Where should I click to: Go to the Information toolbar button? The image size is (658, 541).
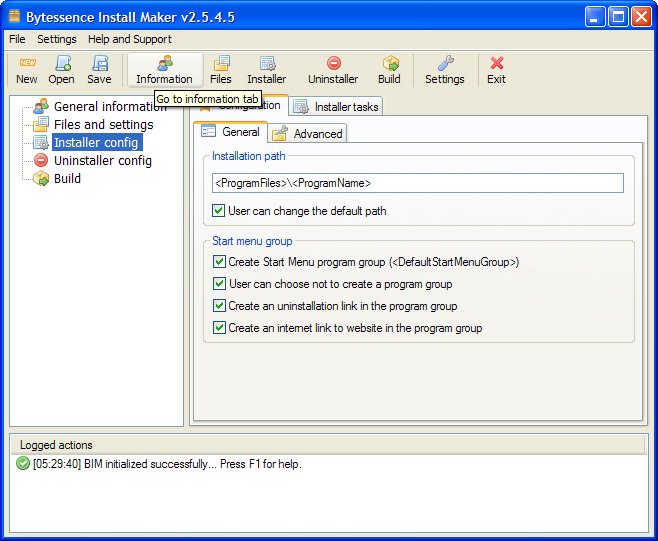164,70
